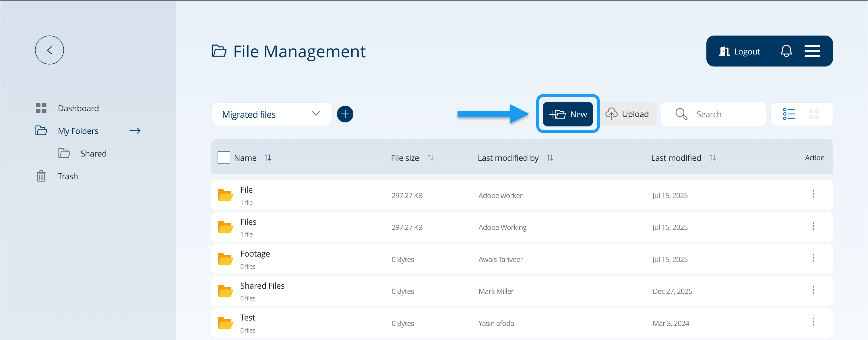Click the circular back arrow button
The width and height of the screenshot is (868, 340).
(x=49, y=50)
